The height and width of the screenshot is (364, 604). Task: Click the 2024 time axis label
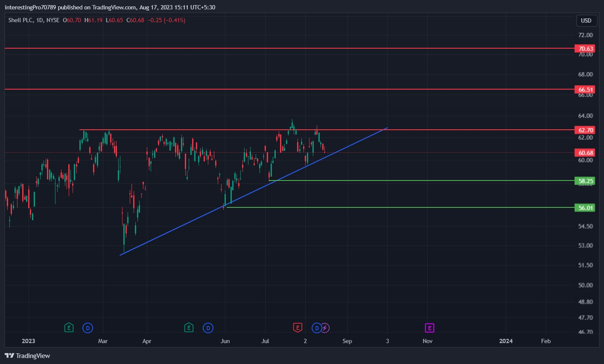[506, 341]
